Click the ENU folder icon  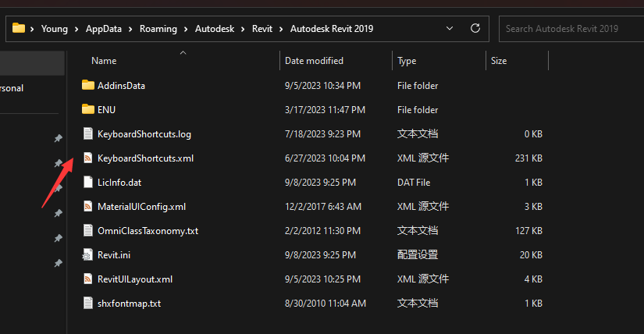pyautogui.click(x=87, y=109)
